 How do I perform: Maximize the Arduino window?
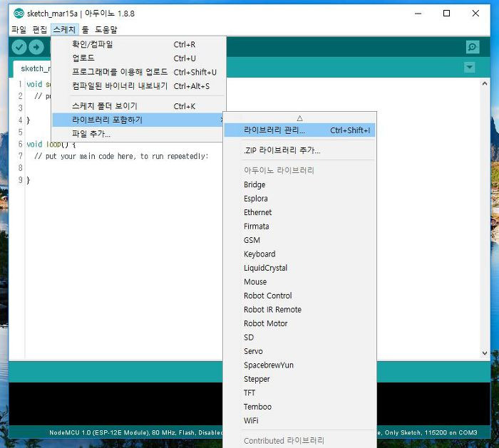[446, 14]
